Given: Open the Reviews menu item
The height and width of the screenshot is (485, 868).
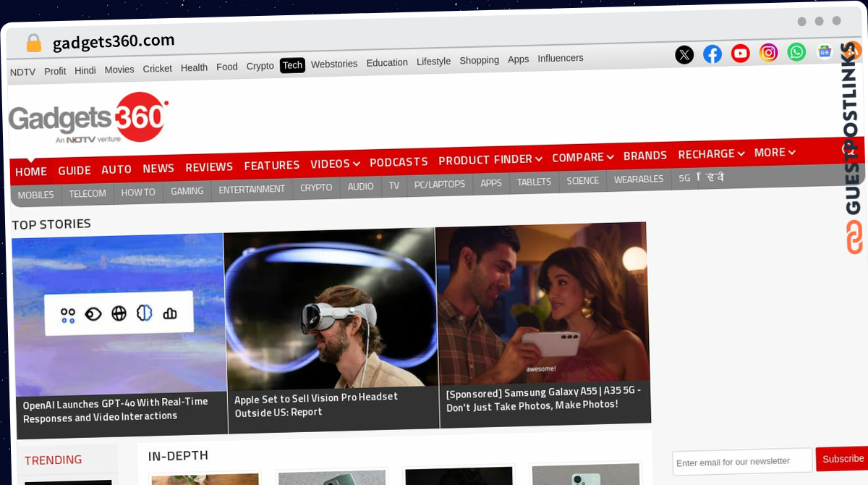Looking at the screenshot, I should (x=209, y=167).
